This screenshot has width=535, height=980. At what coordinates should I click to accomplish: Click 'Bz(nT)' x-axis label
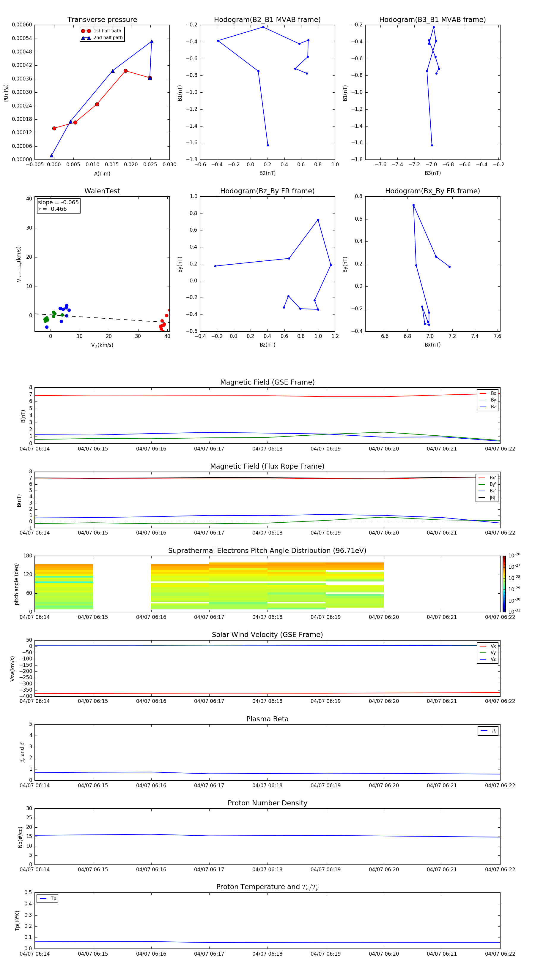click(267, 345)
